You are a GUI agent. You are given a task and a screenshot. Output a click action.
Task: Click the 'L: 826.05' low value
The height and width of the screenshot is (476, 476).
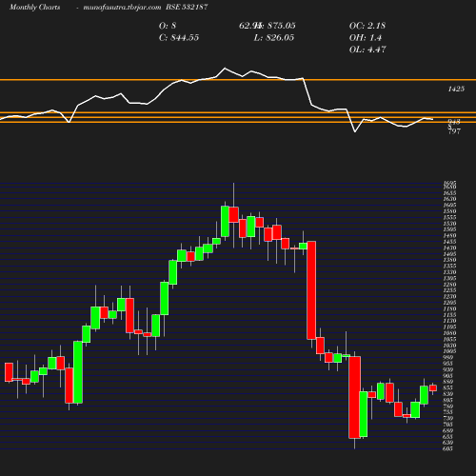click(x=274, y=38)
